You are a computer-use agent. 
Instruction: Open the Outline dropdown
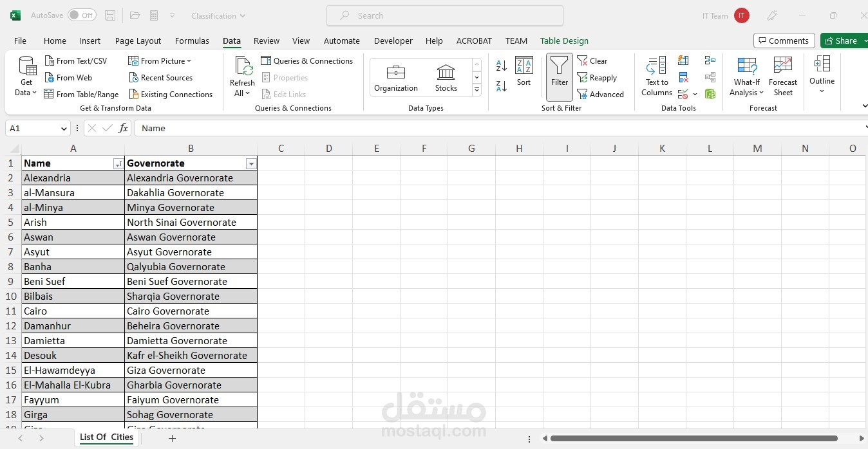click(822, 75)
